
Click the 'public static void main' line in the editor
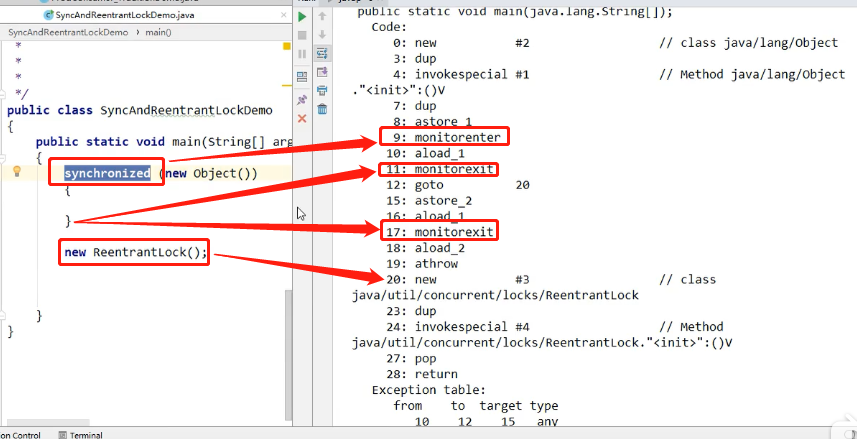[164, 142]
